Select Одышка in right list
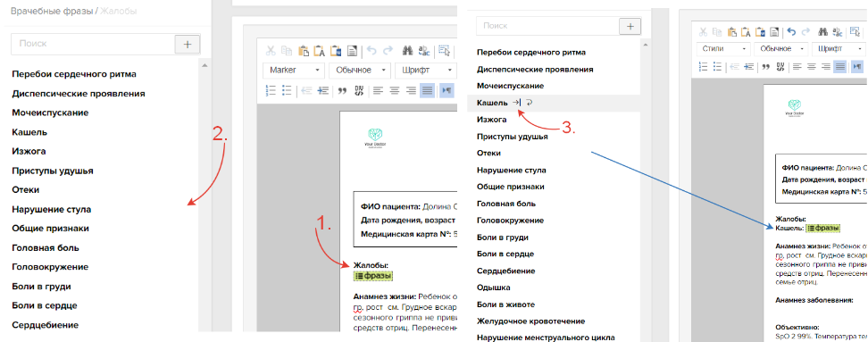Screen dimensions: 868x342 (x=494, y=288)
